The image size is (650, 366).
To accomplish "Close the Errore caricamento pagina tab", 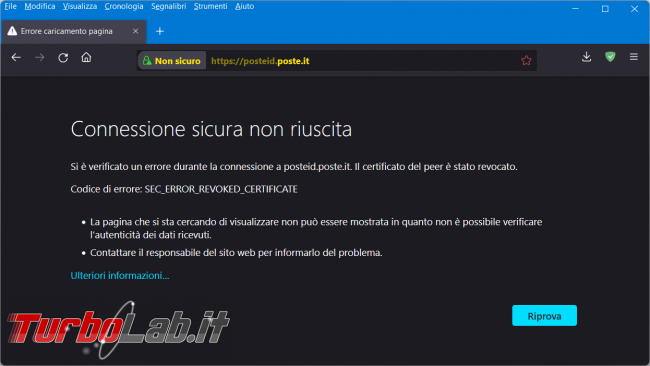I will click(x=136, y=31).
